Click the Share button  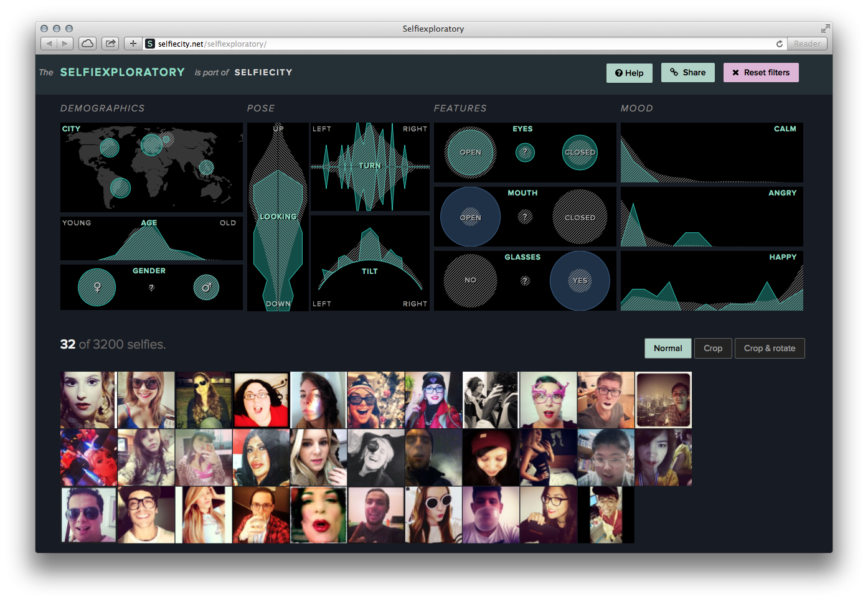click(x=688, y=73)
